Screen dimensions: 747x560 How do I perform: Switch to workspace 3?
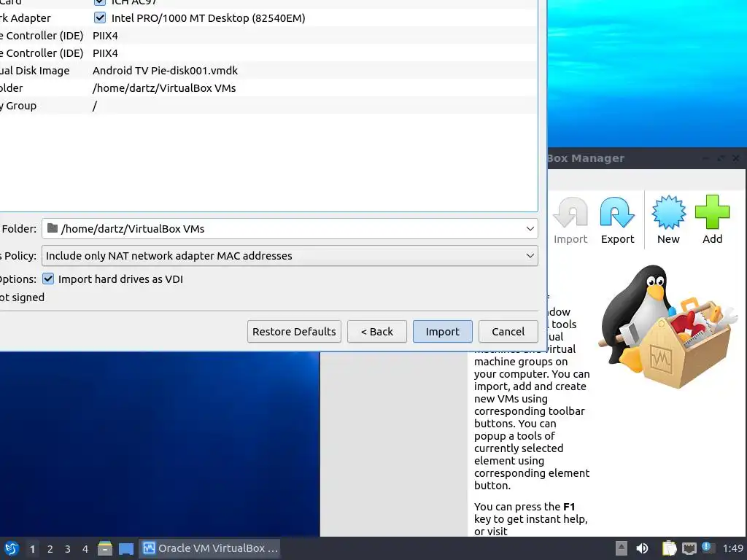(x=68, y=549)
